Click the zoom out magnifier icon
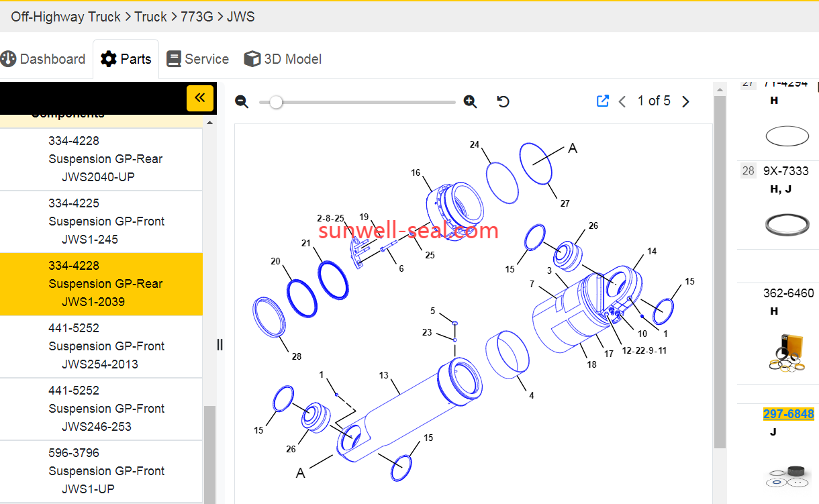Viewport: 819px width, 504px height. [242, 102]
